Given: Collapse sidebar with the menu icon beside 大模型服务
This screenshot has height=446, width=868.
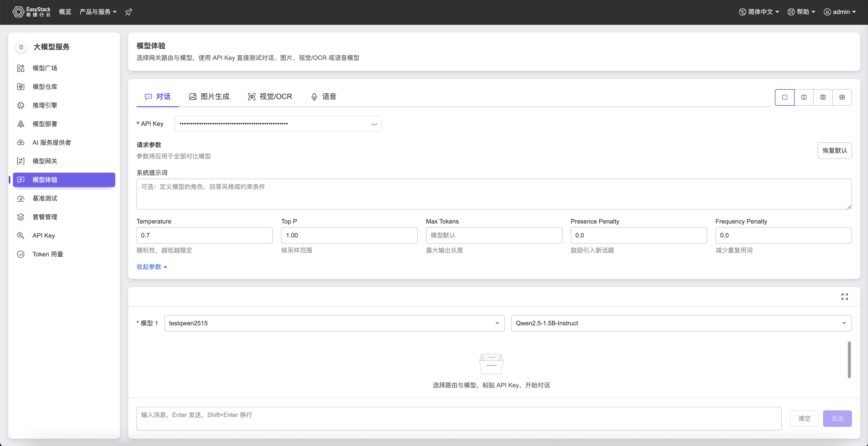Looking at the screenshot, I should tap(21, 47).
